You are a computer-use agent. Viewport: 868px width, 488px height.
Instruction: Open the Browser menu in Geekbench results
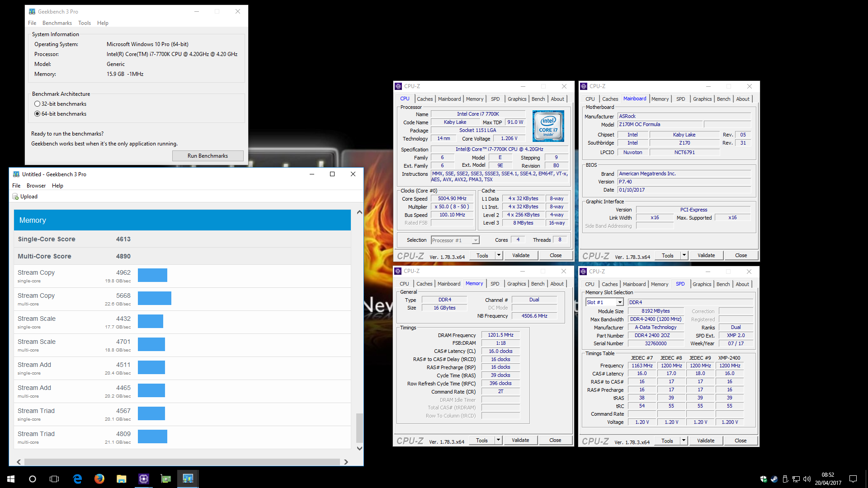tap(36, 186)
